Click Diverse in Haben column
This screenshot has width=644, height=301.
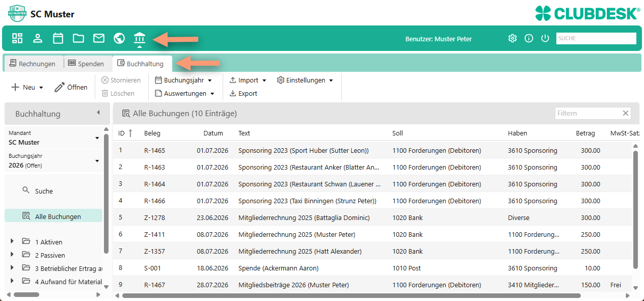tap(519, 217)
